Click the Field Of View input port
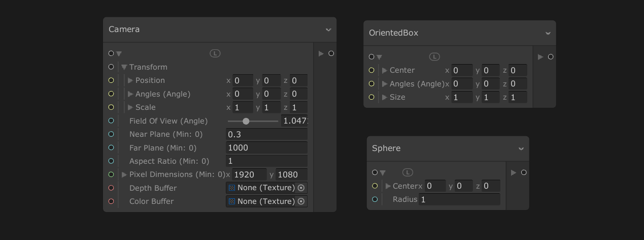 tap(111, 121)
